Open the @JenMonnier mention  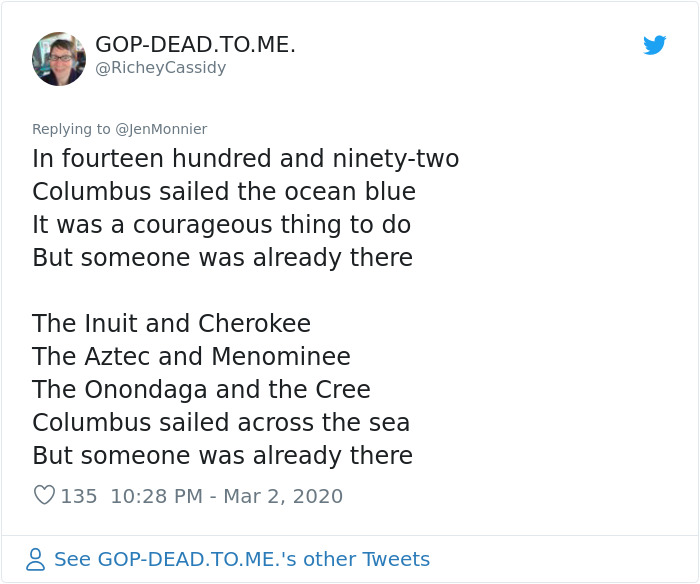click(161, 129)
